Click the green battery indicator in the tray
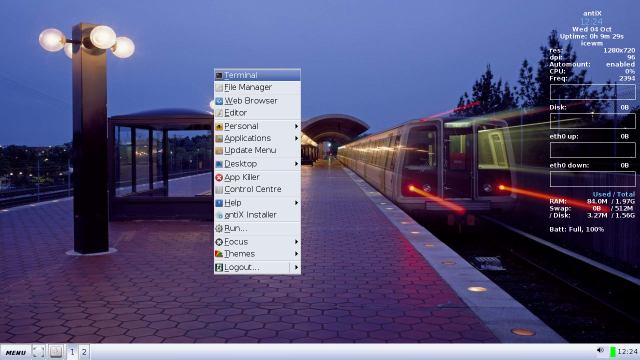 pyautogui.click(x=613, y=351)
